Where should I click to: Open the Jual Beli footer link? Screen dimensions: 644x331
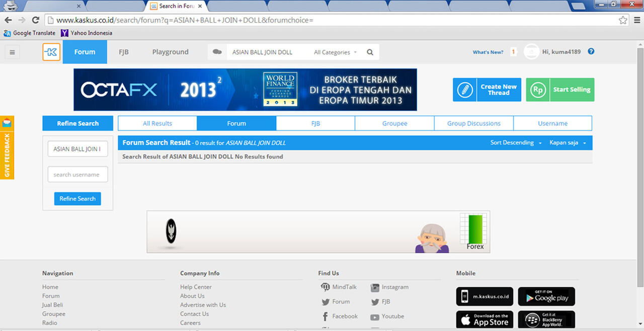(x=52, y=305)
